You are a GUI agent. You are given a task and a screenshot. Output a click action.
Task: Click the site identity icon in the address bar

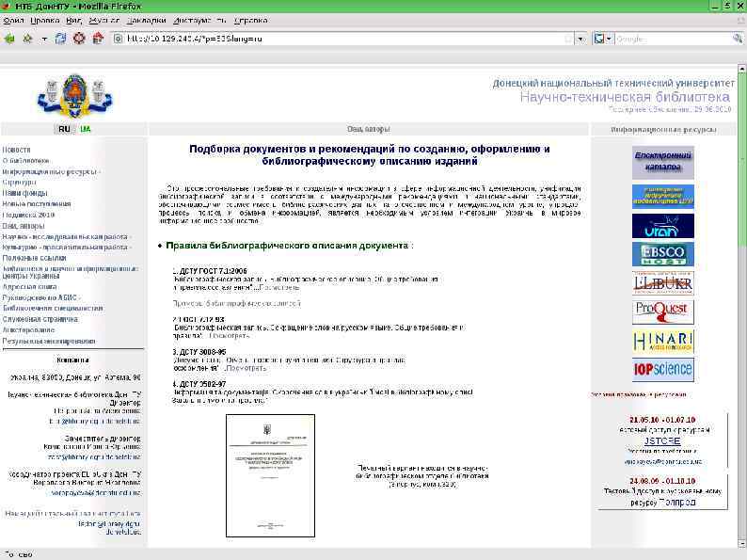[119, 39]
